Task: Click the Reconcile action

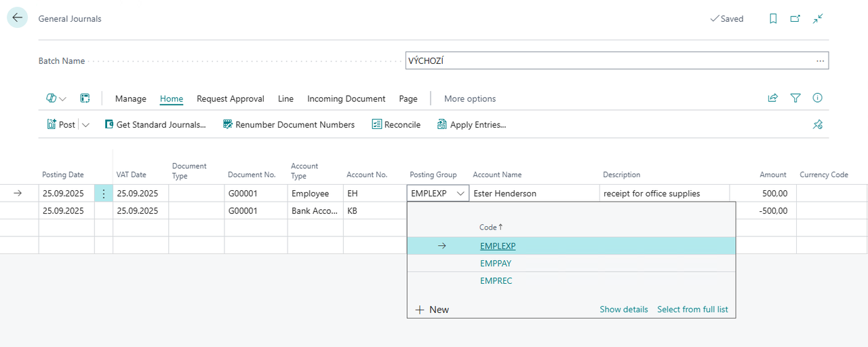Action: coord(396,125)
